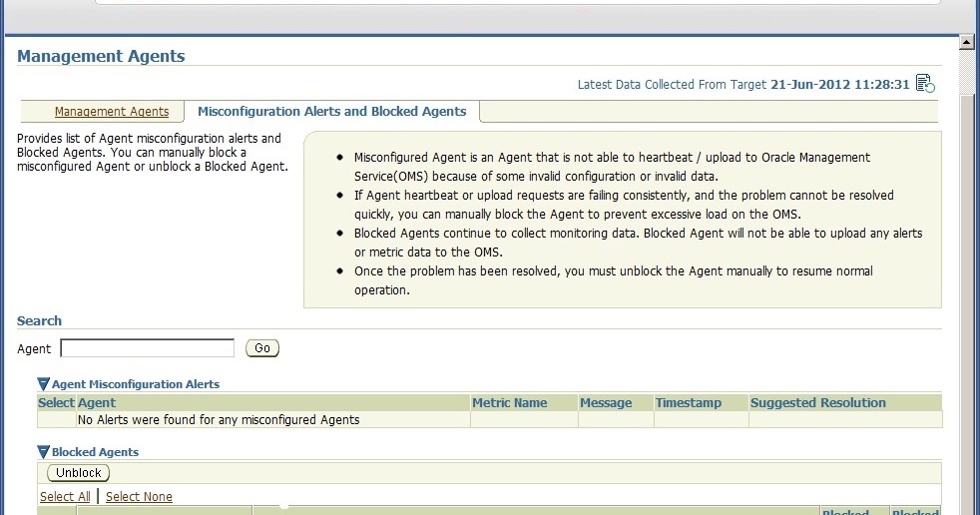
Task: Click the Search section heading
Action: click(39, 320)
